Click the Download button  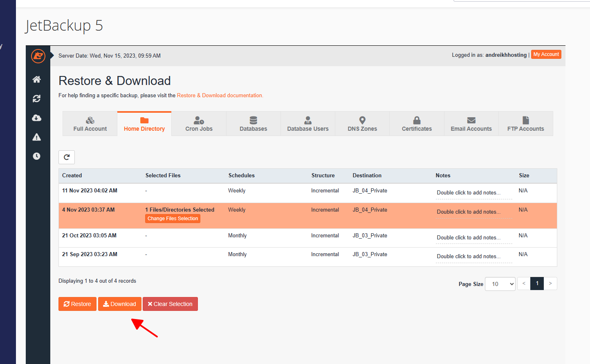(119, 304)
